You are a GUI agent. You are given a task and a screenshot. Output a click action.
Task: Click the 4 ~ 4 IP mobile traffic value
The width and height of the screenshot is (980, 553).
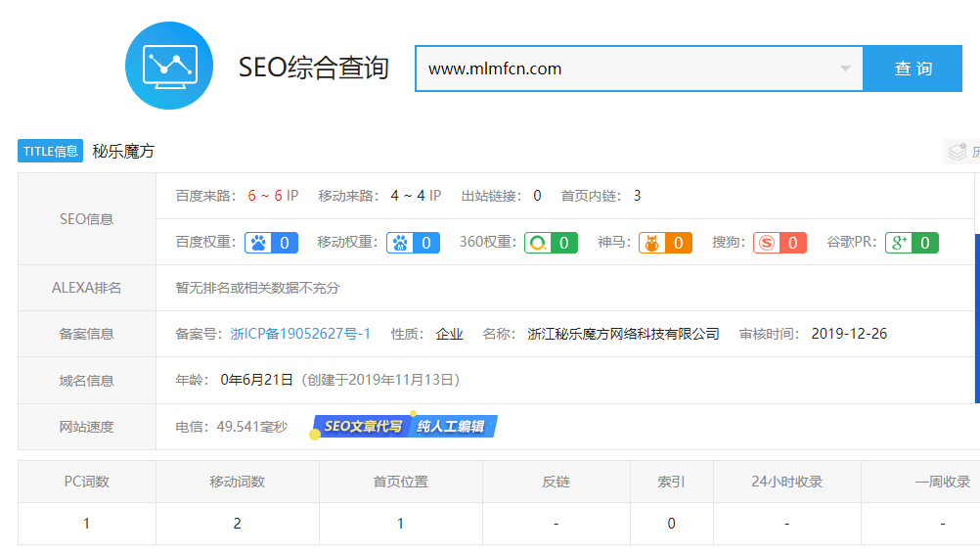(416, 196)
